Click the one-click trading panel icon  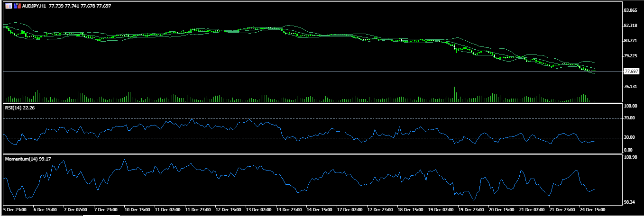[8, 6]
